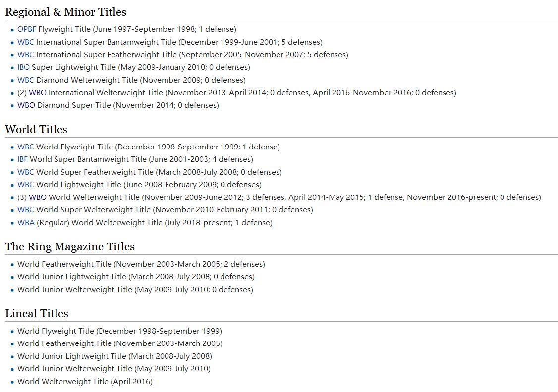Viewport: 558px width, 392px height.
Task: Click Lineal World Welterweight Title April 2016
Action: pos(85,381)
